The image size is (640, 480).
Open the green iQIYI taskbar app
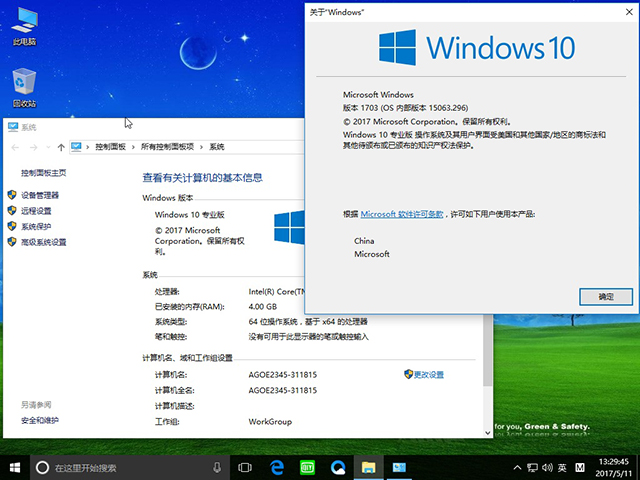coord(307,467)
